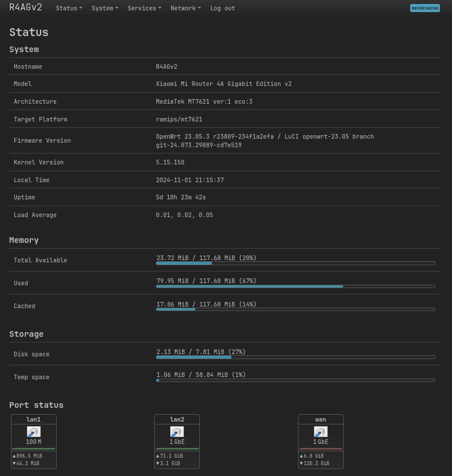Click the Disk space usage bar
The height and width of the screenshot is (476, 452).
click(296, 357)
